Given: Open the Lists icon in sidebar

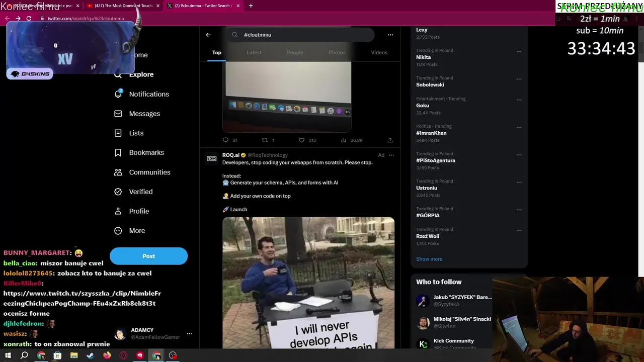Looking at the screenshot, I should pos(118,133).
